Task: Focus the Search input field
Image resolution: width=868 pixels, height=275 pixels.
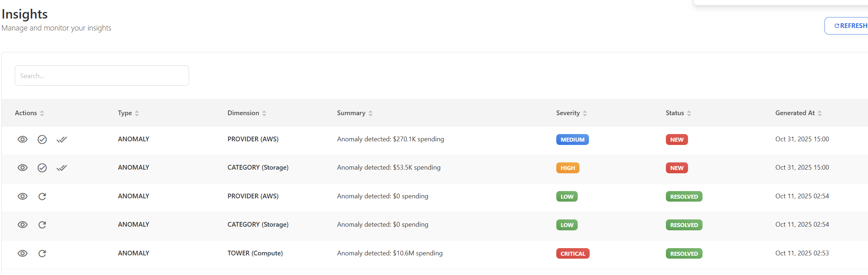Action: (102, 76)
